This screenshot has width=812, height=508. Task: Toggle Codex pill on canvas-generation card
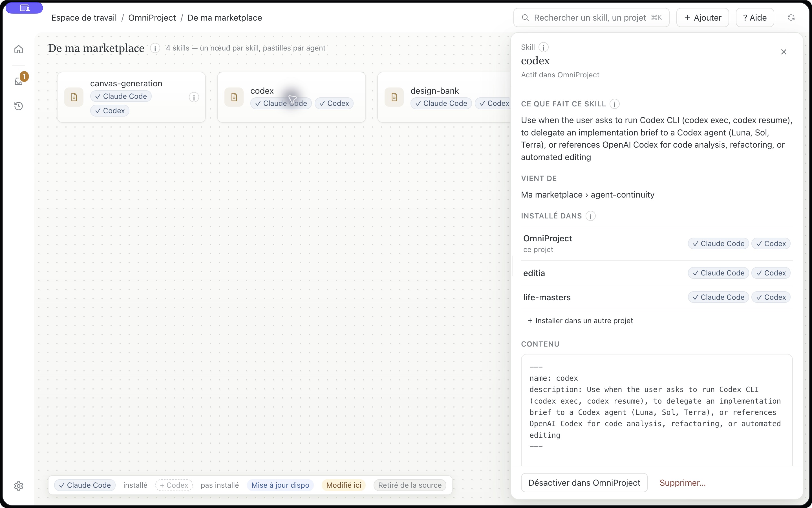click(x=110, y=111)
